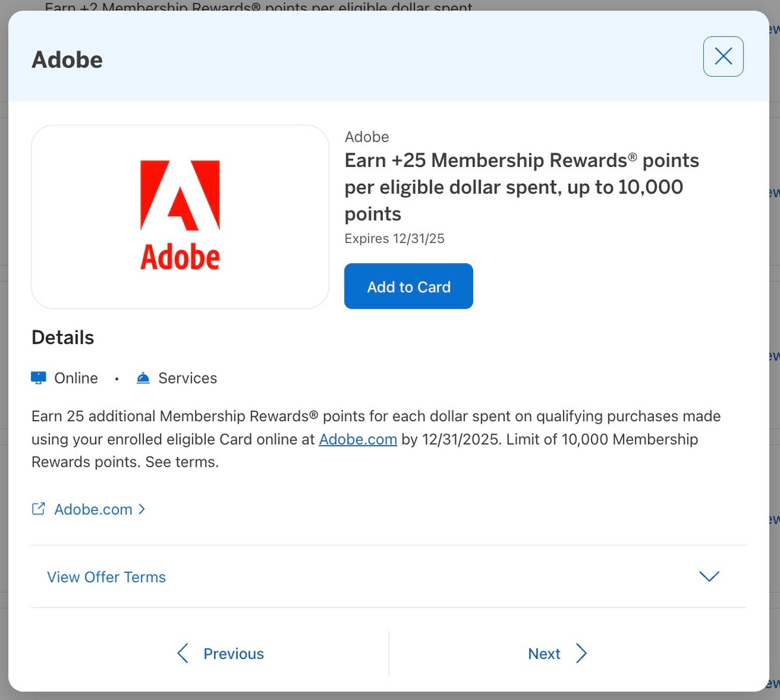Click the Adobe logo image

[x=180, y=216]
